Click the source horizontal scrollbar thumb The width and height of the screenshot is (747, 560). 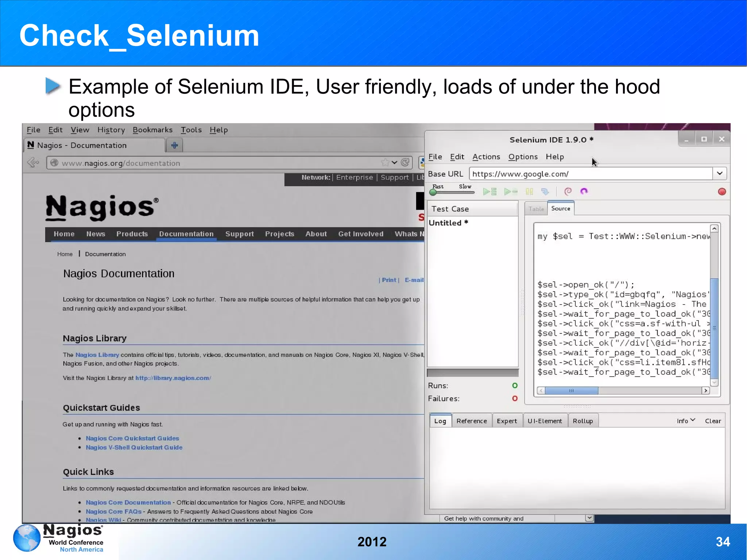571,390
